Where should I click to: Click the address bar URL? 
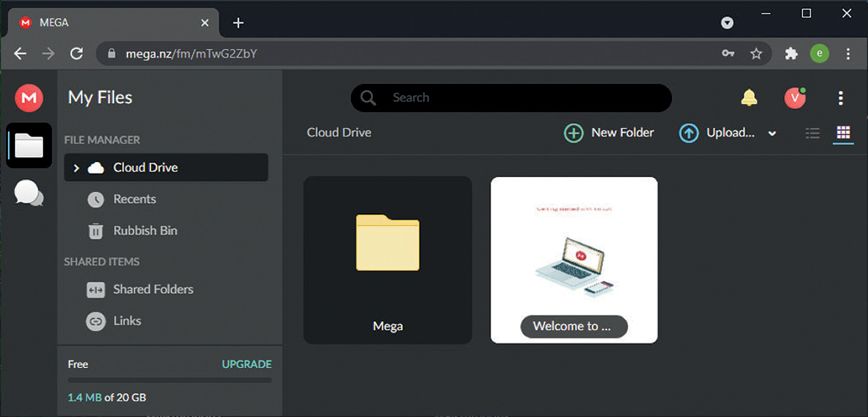tap(191, 54)
